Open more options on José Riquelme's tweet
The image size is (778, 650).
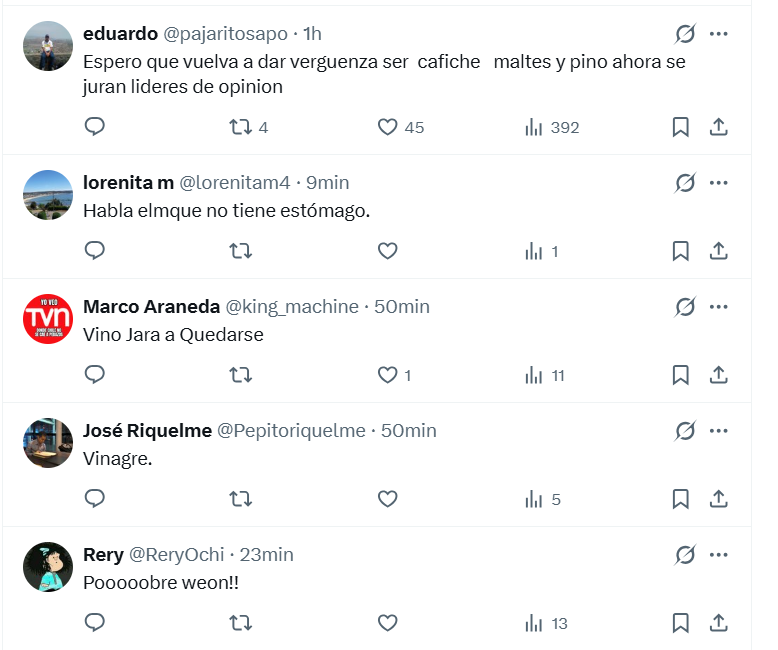click(718, 431)
